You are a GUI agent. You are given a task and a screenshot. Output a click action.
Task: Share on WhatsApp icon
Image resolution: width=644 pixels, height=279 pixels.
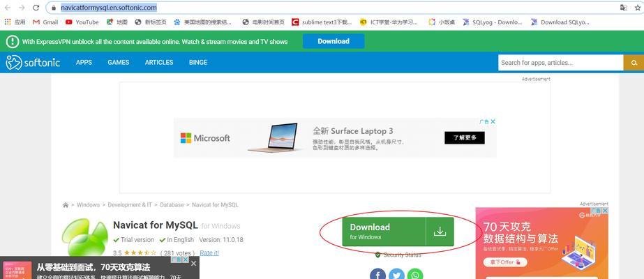coord(415,275)
